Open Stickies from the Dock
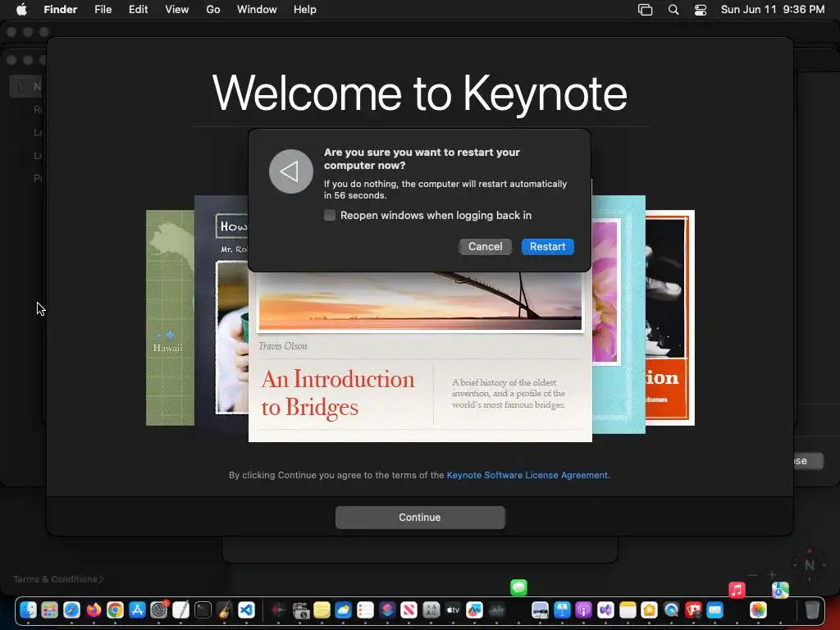This screenshot has width=840, height=630. 322,609
